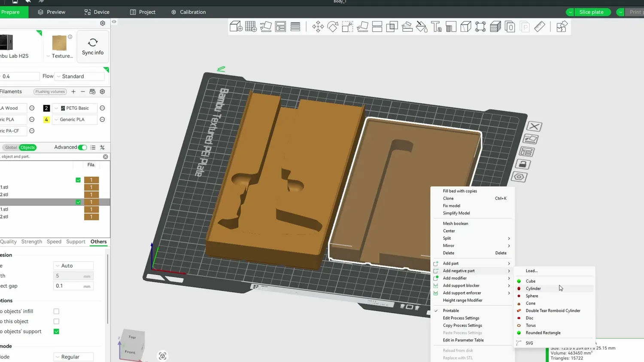Select the Cut tool
This screenshot has height=362, width=644.
coord(377,27)
